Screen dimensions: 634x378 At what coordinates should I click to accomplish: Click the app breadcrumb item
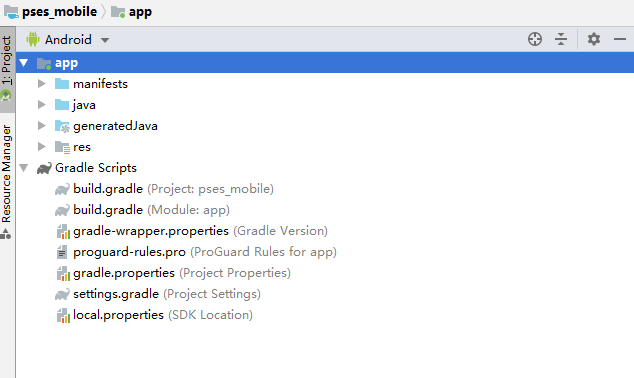pos(140,12)
